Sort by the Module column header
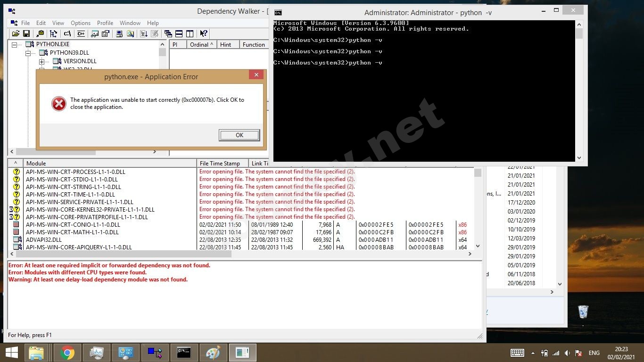Viewport: 644px width, 362px height. 110,163
